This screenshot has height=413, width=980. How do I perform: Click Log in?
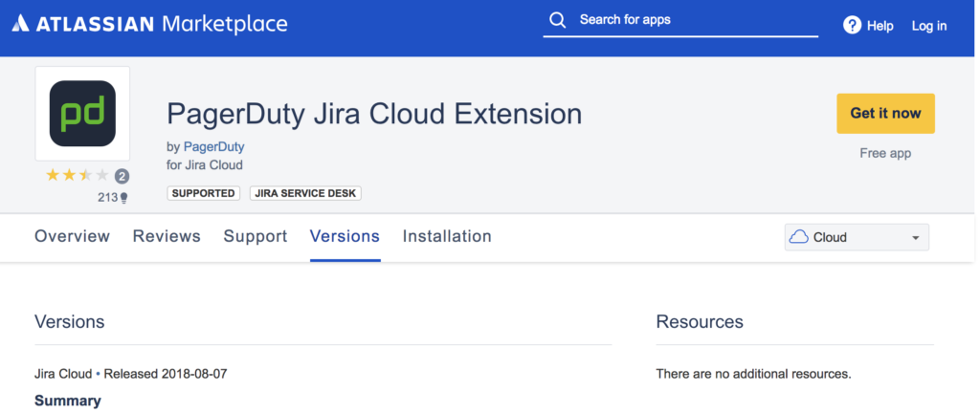929,26
